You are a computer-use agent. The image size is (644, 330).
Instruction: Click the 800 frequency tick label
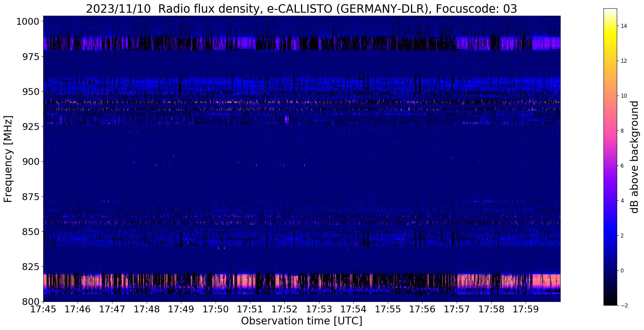pyautogui.click(x=31, y=302)
